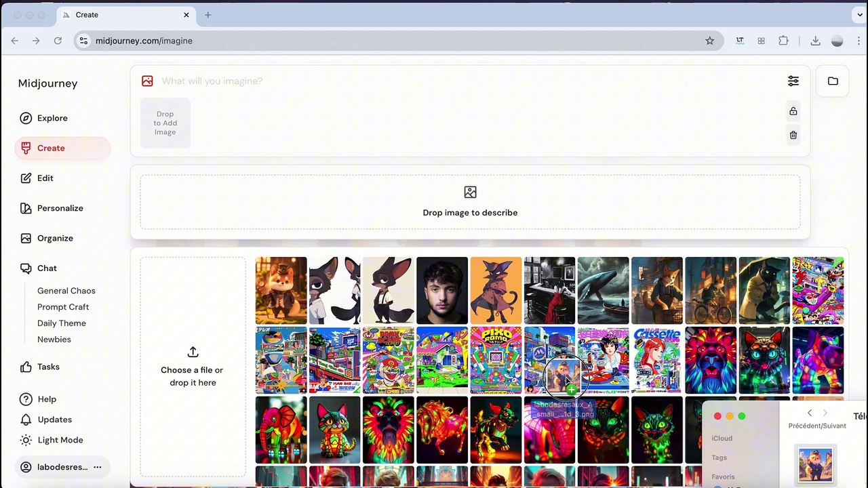Open the Explore compass icon
This screenshot has width=868, height=488.
26,118
